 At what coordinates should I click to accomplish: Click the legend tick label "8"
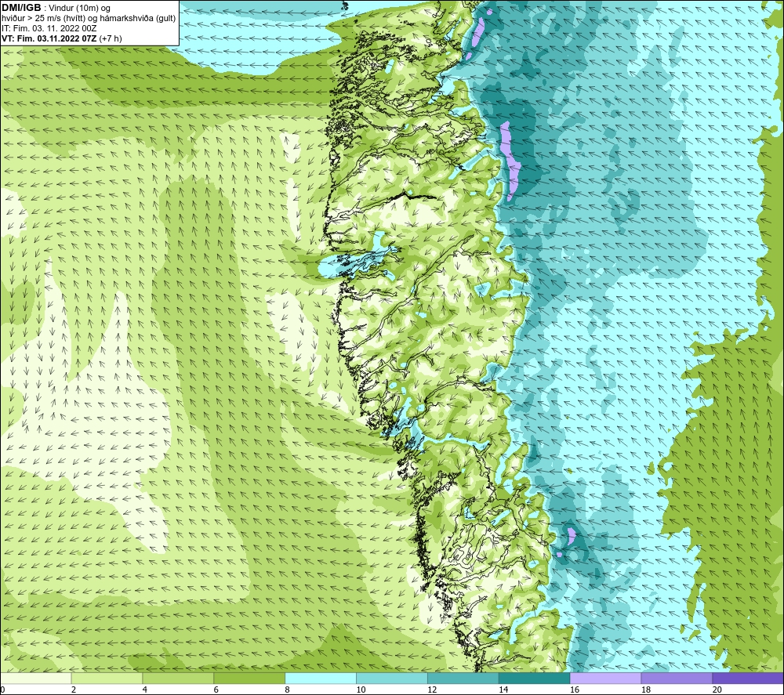[x=287, y=690]
